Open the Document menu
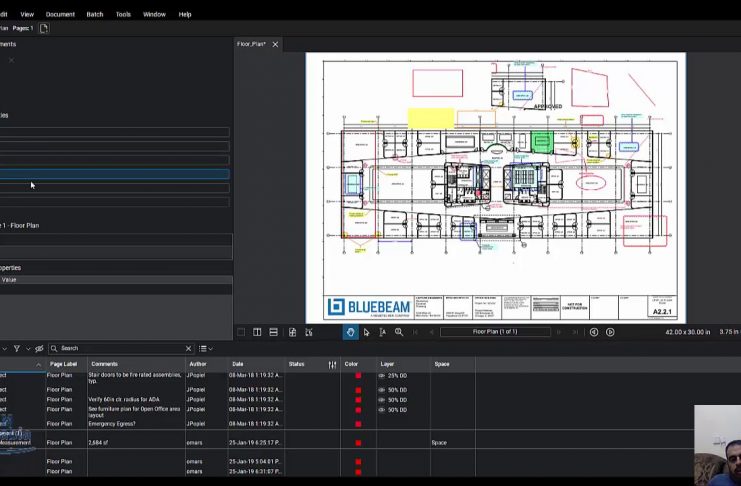The height and width of the screenshot is (486, 741). [x=60, y=14]
